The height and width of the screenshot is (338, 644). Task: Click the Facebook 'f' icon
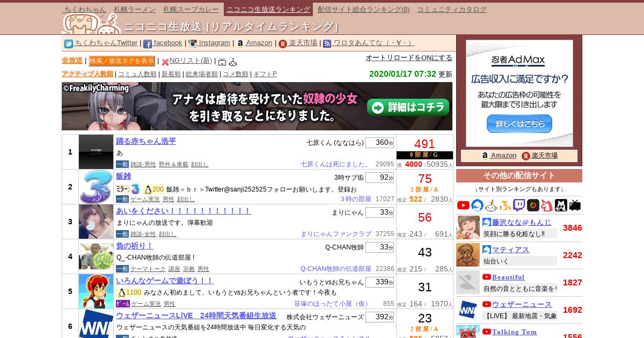pyautogui.click(x=148, y=44)
